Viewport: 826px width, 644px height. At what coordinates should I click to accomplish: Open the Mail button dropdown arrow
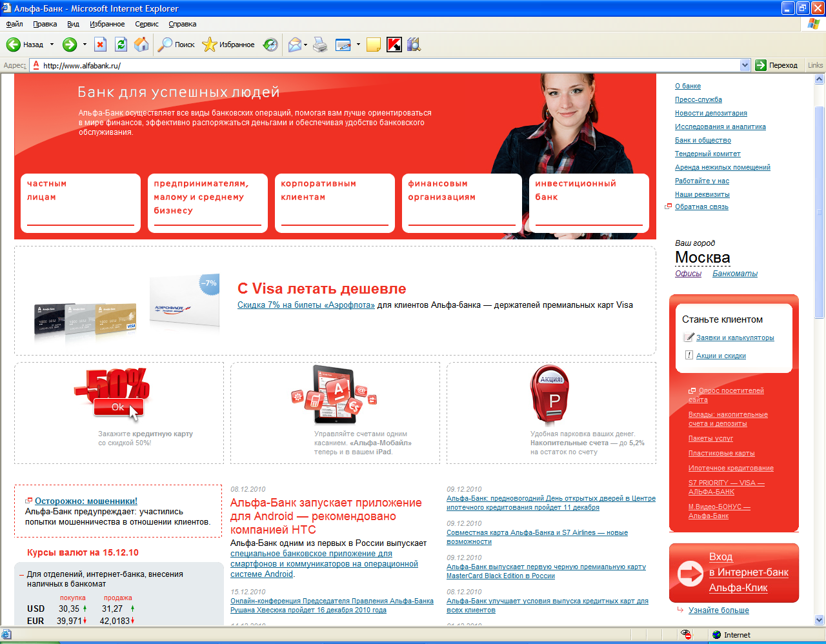click(306, 45)
